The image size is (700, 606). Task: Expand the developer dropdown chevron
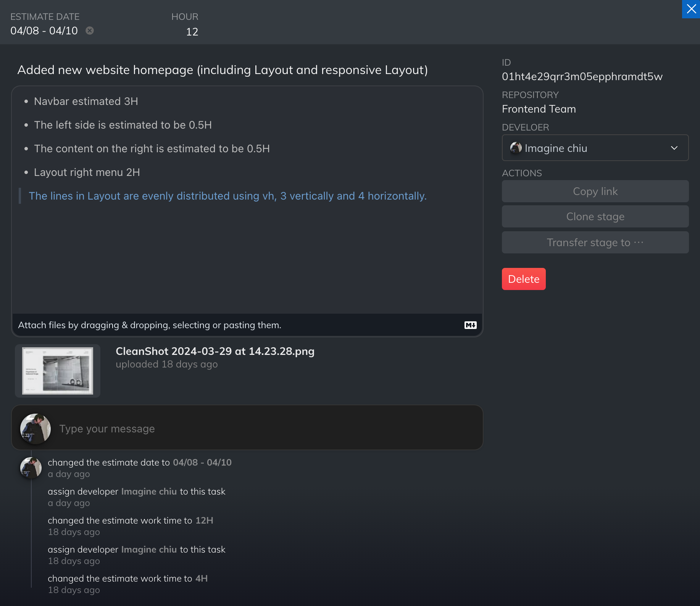tap(674, 148)
